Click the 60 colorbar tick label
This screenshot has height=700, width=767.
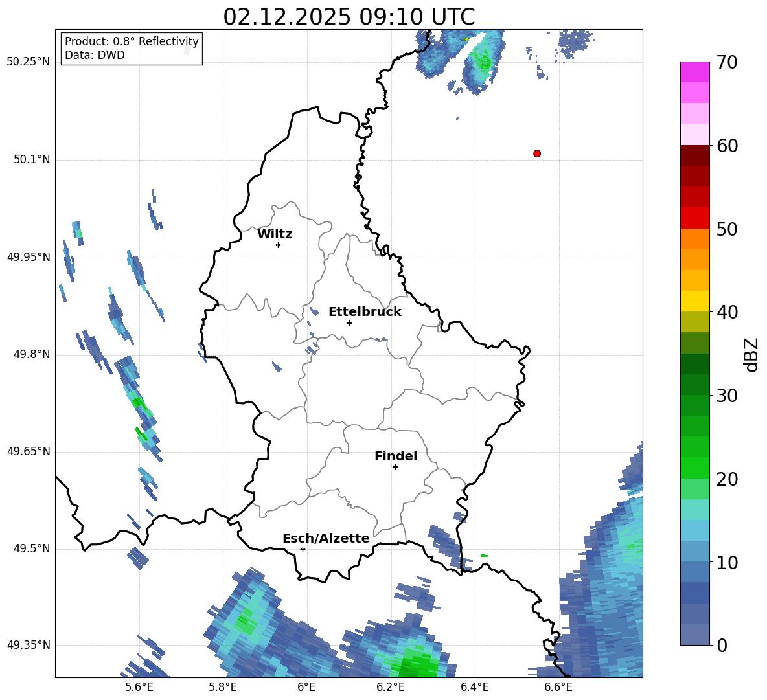pos(727,146)
